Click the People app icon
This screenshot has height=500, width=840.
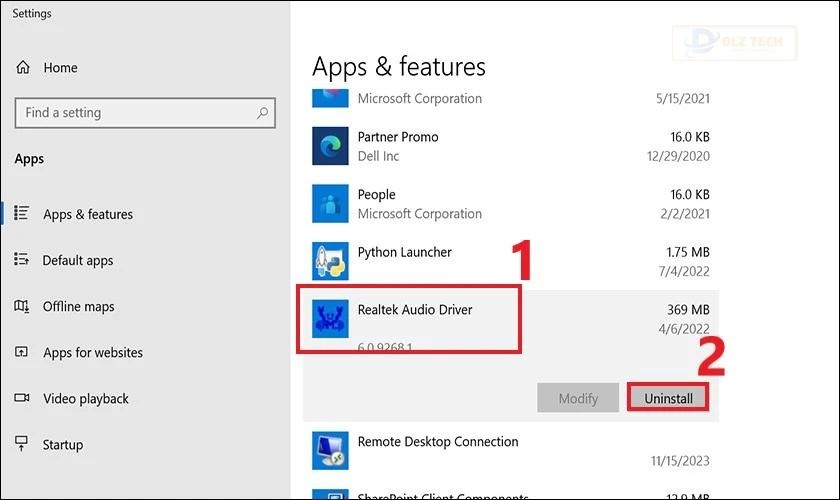330,204
